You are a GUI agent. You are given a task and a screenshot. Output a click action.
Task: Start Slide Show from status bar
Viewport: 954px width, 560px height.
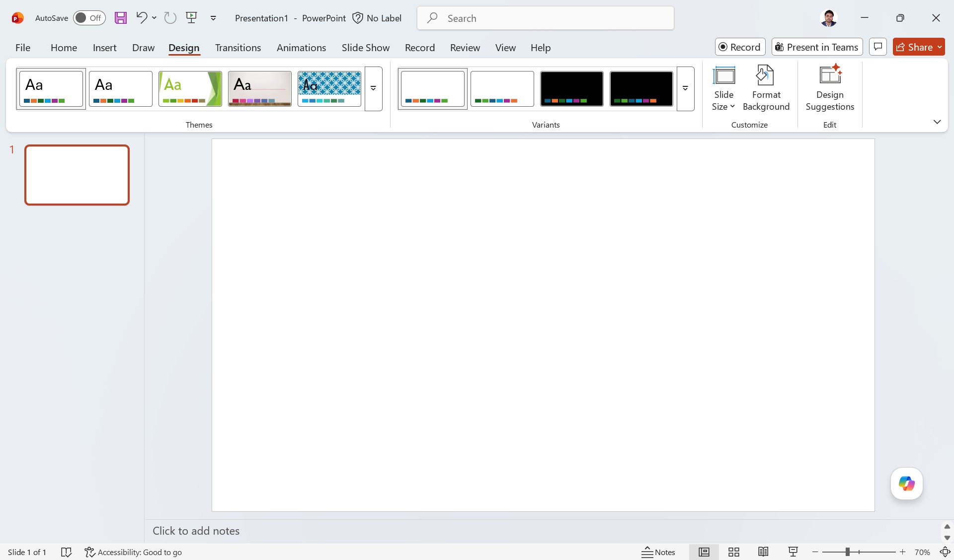(x=793, y=552)
